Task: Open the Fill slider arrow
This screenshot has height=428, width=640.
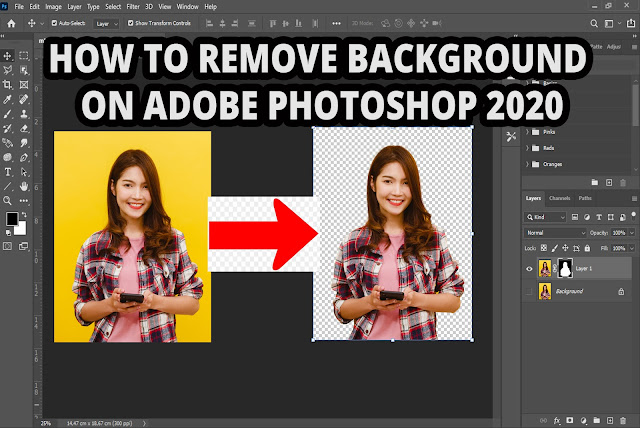Action: pyautogui.click(x=632, y=248)
